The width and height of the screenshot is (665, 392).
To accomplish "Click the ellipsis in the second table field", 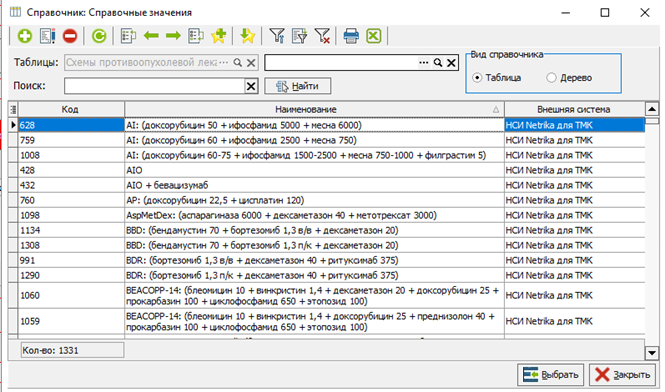I will click(424, 63).
